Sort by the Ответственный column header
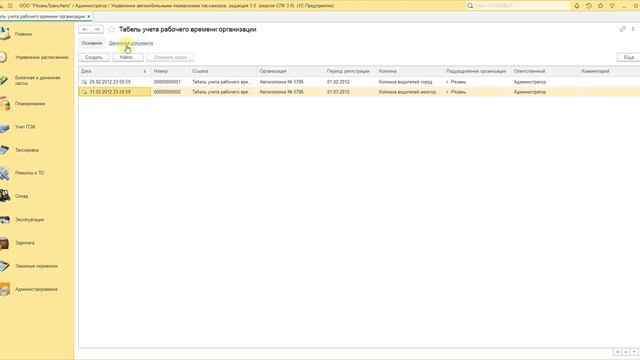This screenshot has width=640, height=360. [x=544, y=71]
